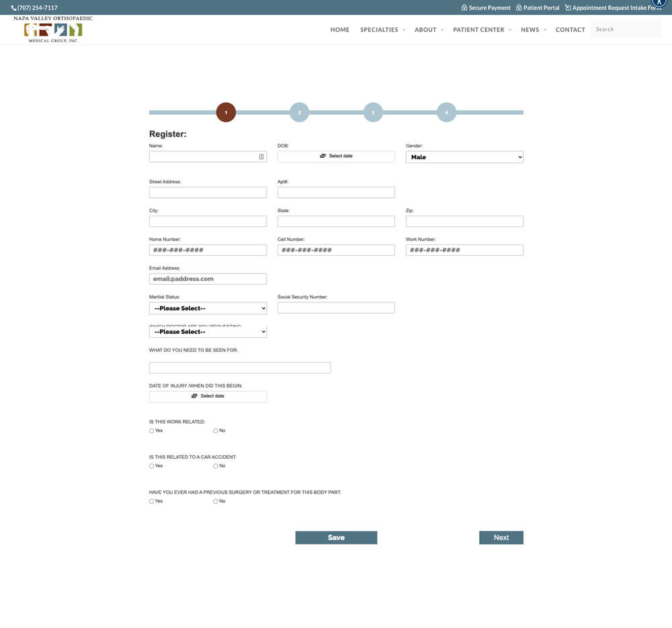Open the About menu item
Viewport: 672px width, 628px height.
point(425,30)
